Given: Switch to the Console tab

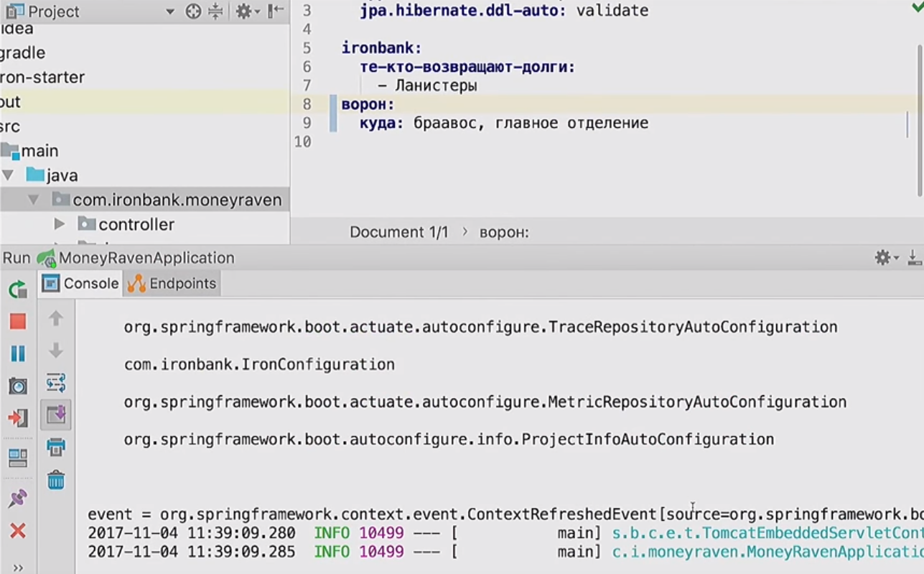Looking at the screenshot, I should tap(81, 283).
